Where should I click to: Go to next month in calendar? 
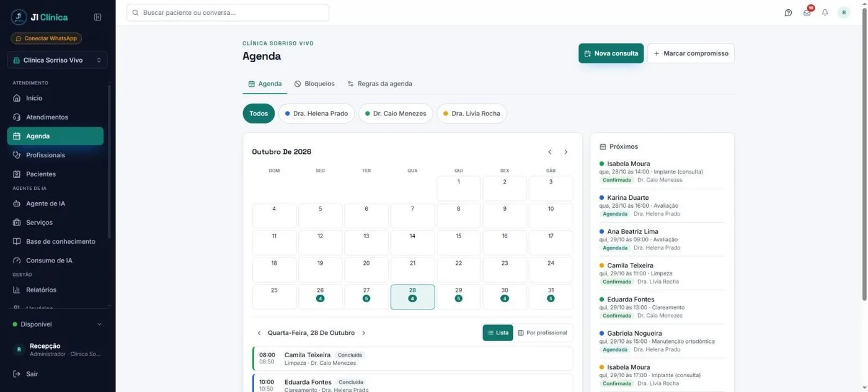(x=565, y=152)
